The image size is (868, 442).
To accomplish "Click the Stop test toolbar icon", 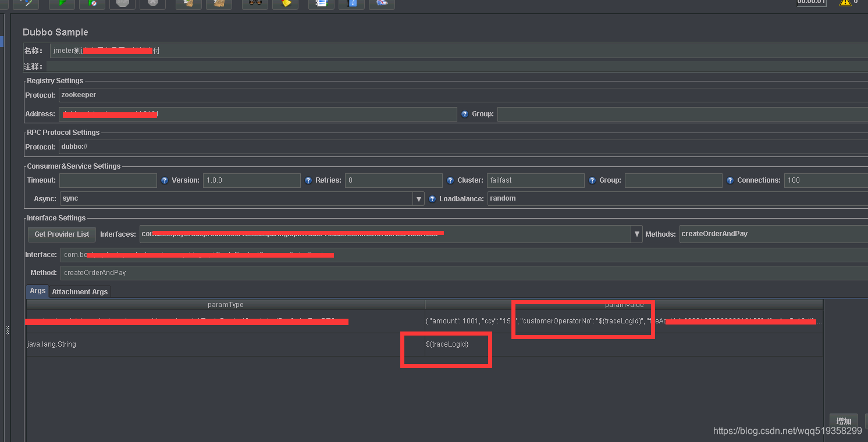I will click(122, 3).
